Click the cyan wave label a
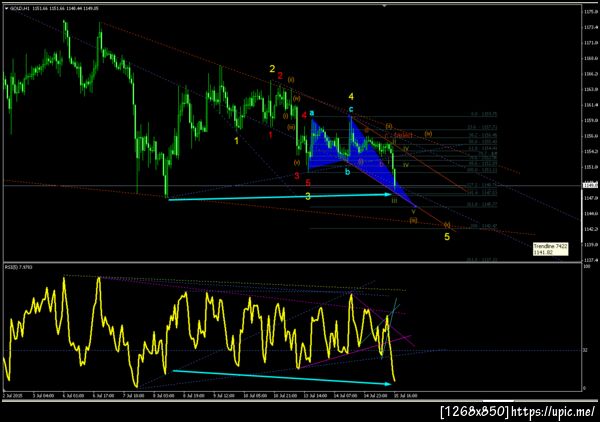 click(x=312, y=113)
